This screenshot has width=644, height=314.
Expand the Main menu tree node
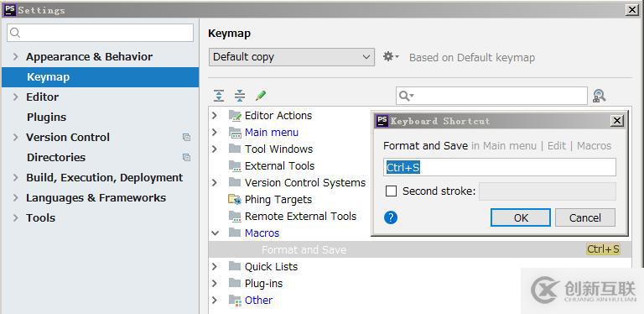point(215,133)
